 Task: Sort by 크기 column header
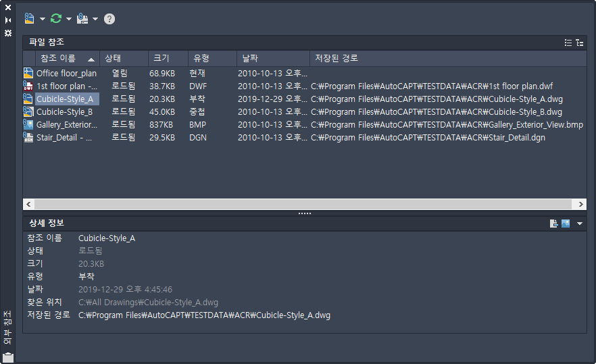tap(168, 59)
